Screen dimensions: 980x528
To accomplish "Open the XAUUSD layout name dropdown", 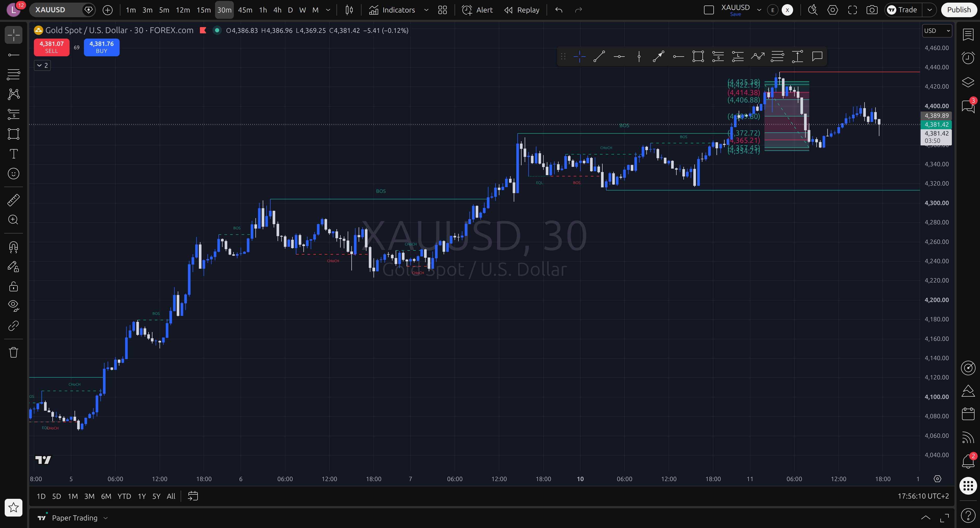I will (759, 10).
